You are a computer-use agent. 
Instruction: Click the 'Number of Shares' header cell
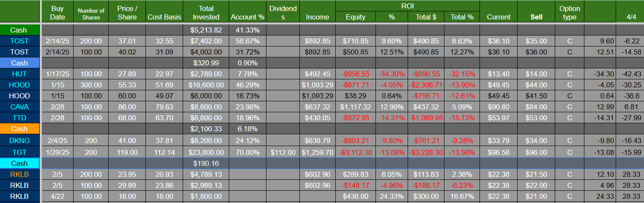click(x=91, y=13)
